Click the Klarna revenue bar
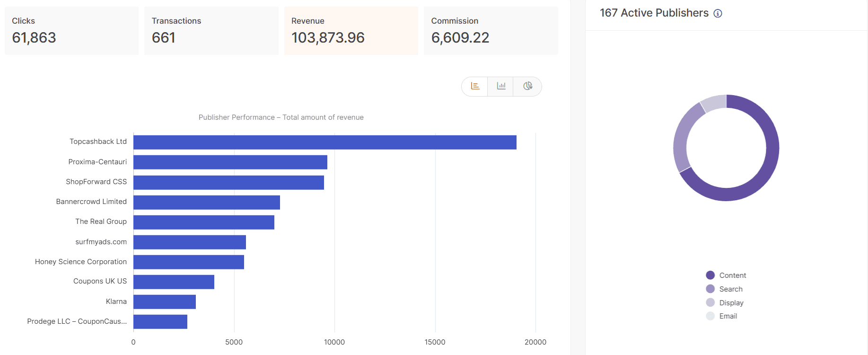This screenshot has width=868, height=355. point(165,302)
